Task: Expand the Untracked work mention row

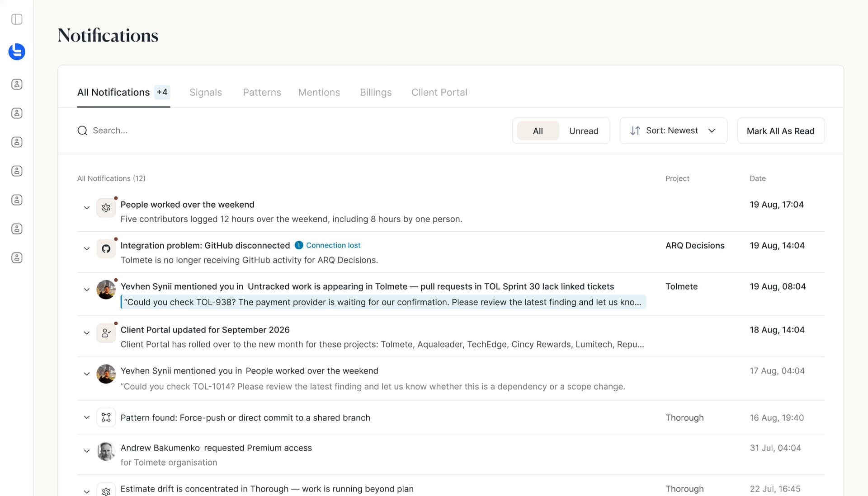Action: (87, 290)
